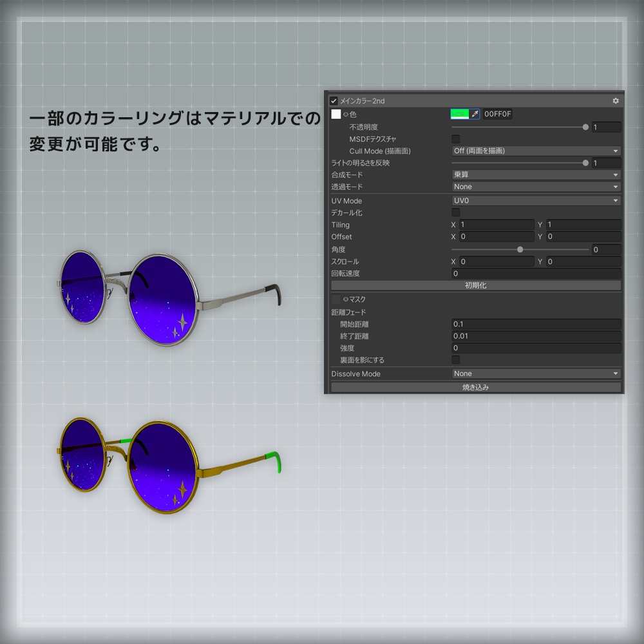Enable the 裏面を影にする checkbox

coord(455,360)
